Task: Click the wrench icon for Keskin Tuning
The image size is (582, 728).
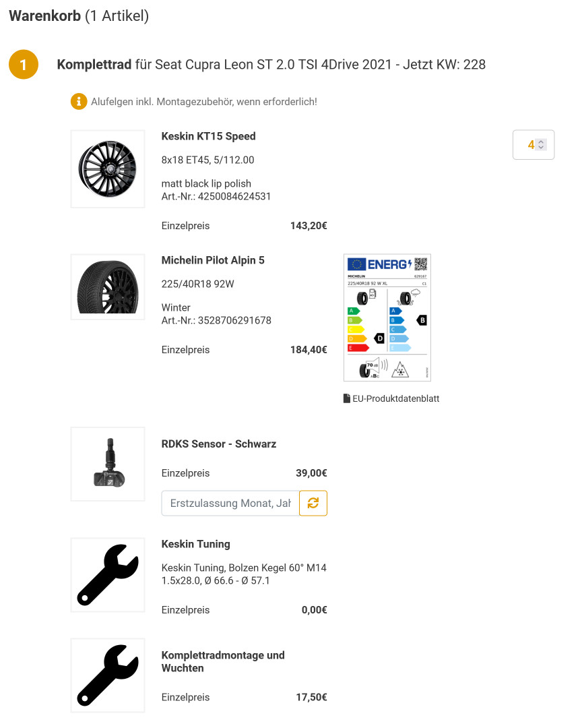Action: [x=108, y=574]
